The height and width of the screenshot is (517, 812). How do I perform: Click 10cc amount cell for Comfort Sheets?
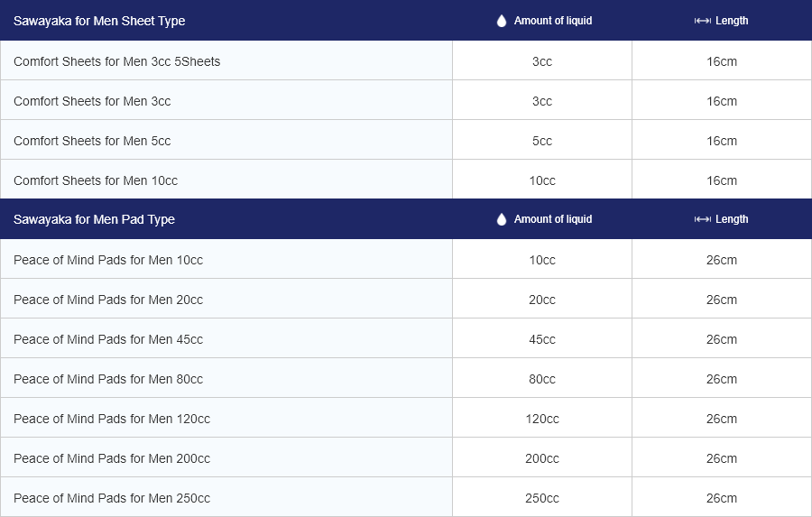coord(542,180)
